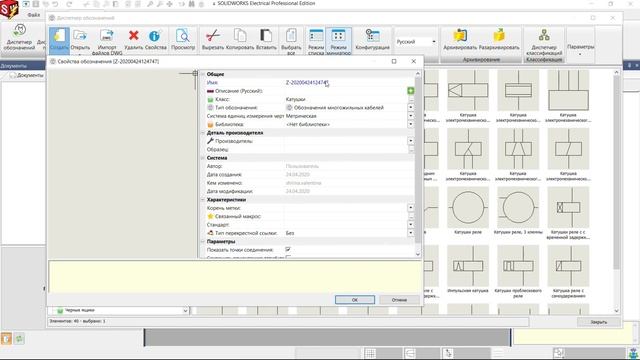The image size is (640, 360).
Task: Click the SOLIDWORKS Electrical logo icon
Action: 9,9
